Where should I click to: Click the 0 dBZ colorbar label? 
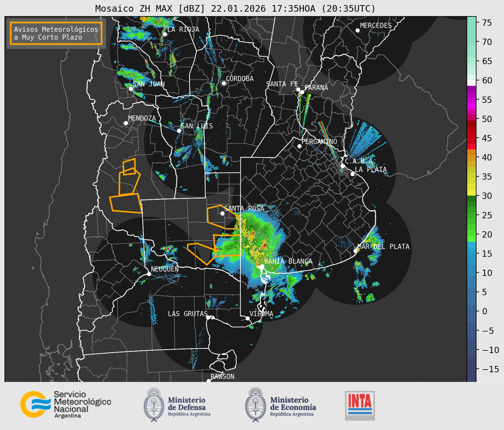(485, 311)
